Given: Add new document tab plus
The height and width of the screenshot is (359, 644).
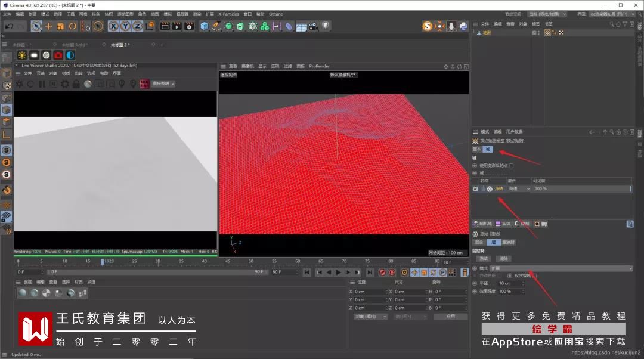Looking at the screenshot, I should coord(162,44).
